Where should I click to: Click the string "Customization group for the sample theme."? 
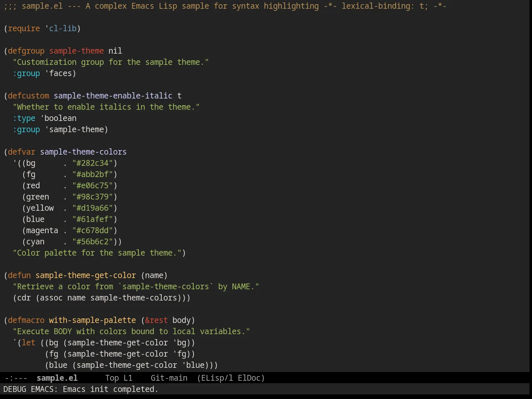click(x=111, y=62)
